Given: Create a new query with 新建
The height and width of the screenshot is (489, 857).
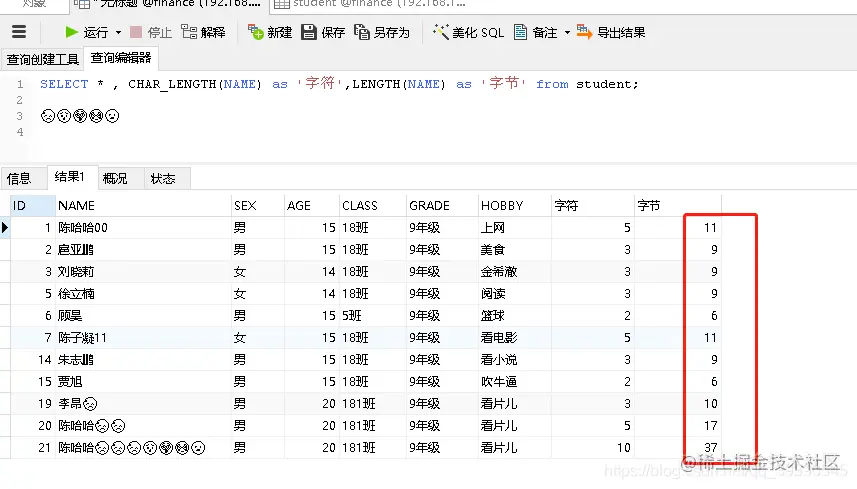Looking at the screenshot, I should pos(270,32).
